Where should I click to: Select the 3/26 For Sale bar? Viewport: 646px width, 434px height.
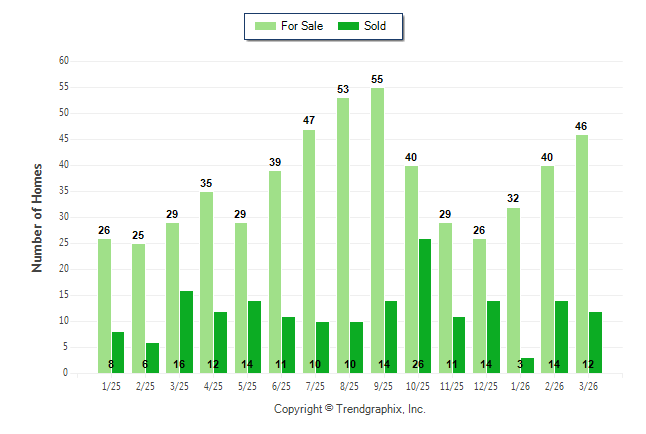click(x=582, y=253)
